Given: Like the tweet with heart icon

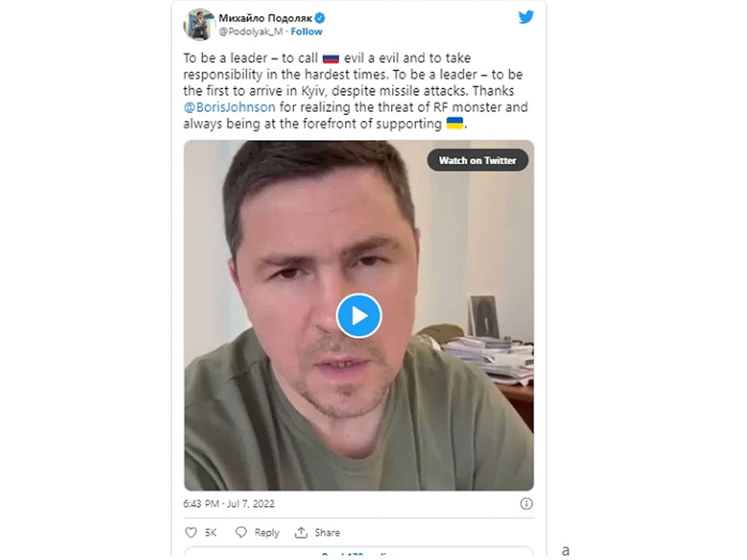Looking at the screenshot, I should tap(190, 532).
